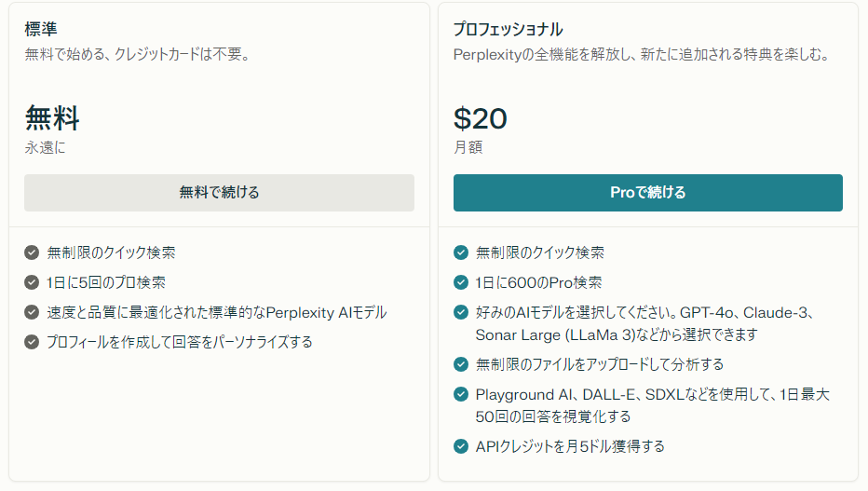The height and width of the screenshot is (491, 868).
Task: Click teal checkmark next to 無制限のファイルをアップロード
Action: pyautogui.click(x=461, y=364)
